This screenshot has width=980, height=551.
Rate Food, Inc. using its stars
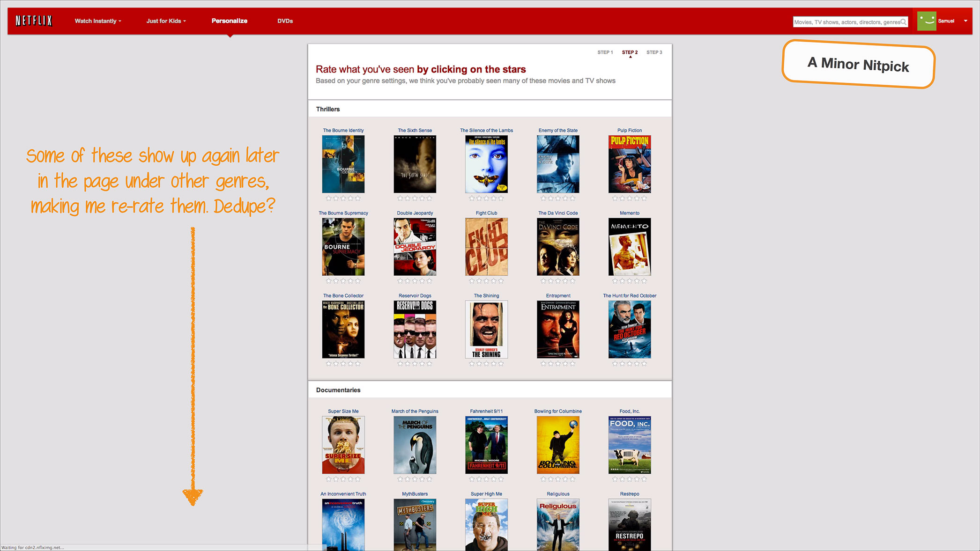(630, 479)
